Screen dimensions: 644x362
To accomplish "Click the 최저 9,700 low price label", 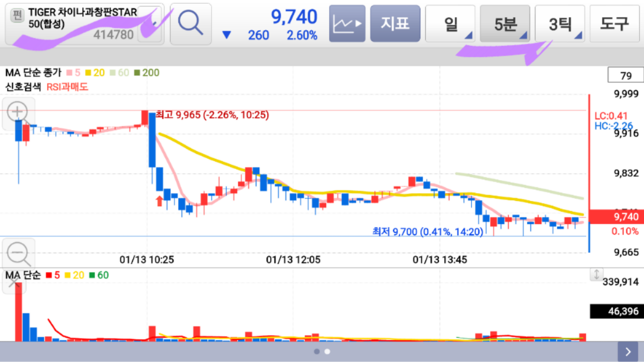I will [x=428, y=232].
